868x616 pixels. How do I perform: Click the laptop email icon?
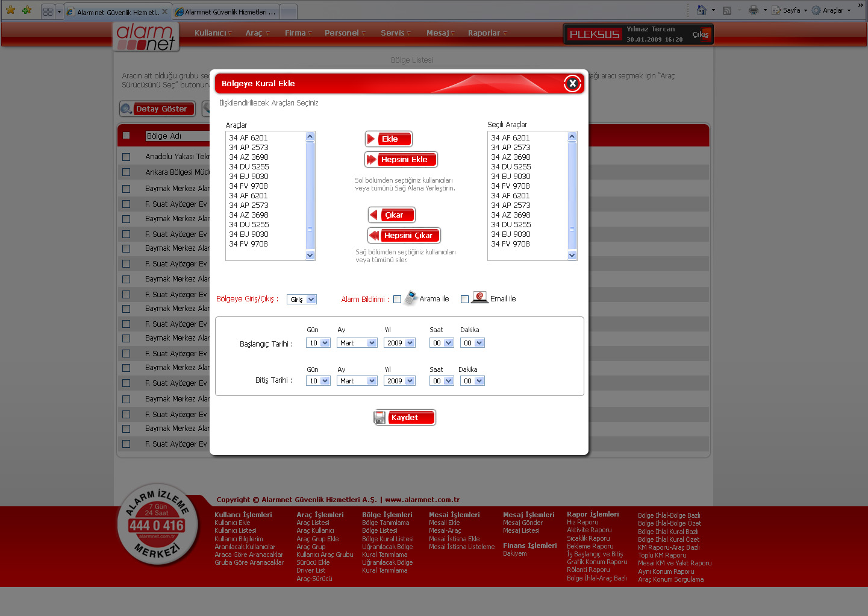pyautogui.click(x=479, y=298)
